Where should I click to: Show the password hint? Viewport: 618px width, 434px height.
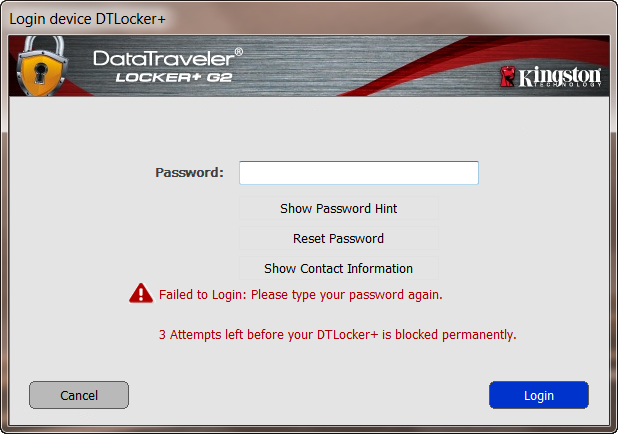tap(339, 208)
